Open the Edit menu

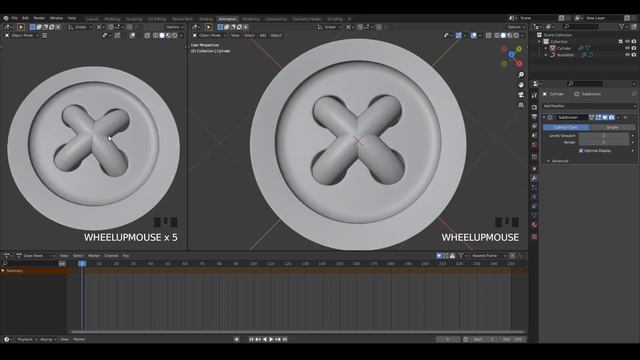pyautogui.click(x=25, y=18)
